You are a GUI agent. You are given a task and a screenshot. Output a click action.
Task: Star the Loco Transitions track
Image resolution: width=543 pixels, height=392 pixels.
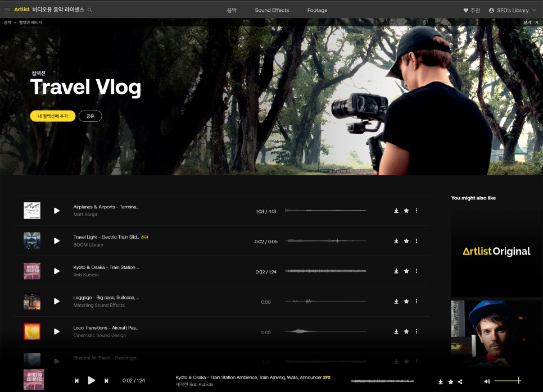coord(406,331)
